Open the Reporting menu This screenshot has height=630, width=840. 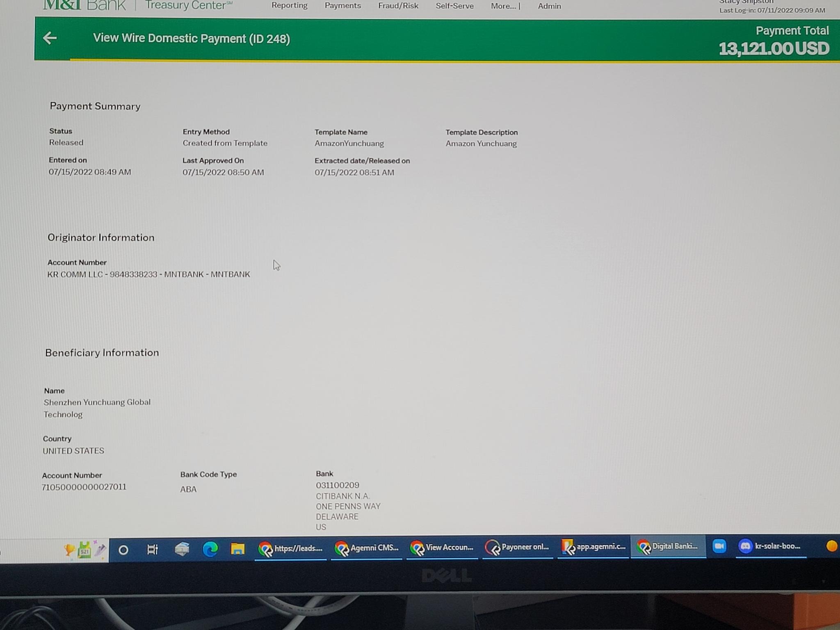pos(289,5)
